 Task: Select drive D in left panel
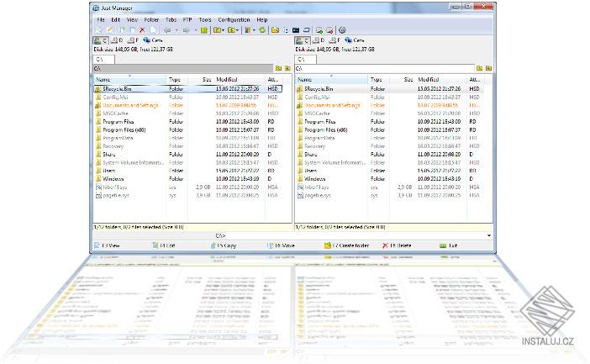(117, 40)
